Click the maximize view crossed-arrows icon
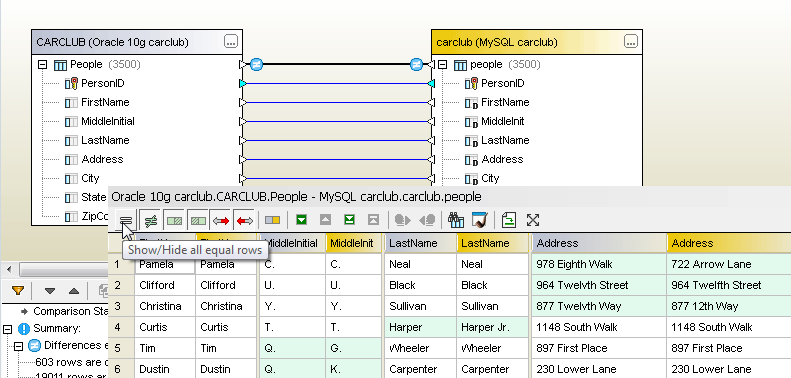Screen dimensions: 791x378 pos(533,220)
